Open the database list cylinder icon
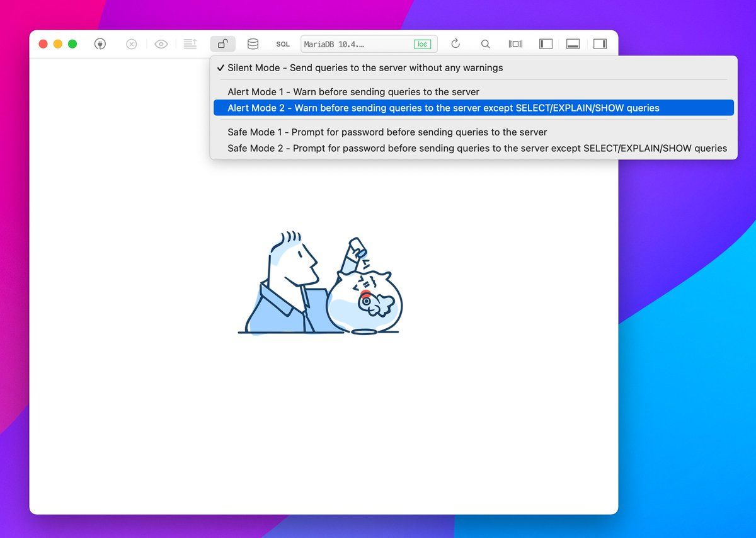Screen dimensions: 756x538 [253, 44]
